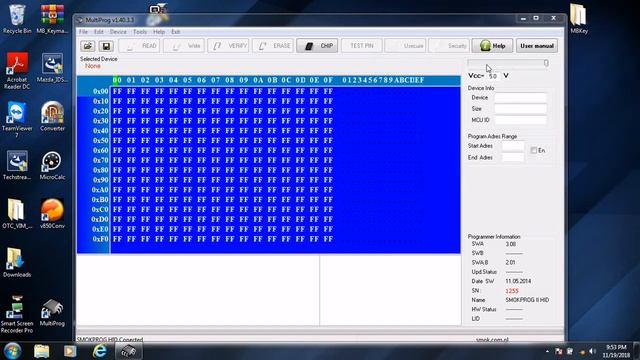Open MicroCalc desktop icon
This screenshot has height=360, width=640.
52,165
